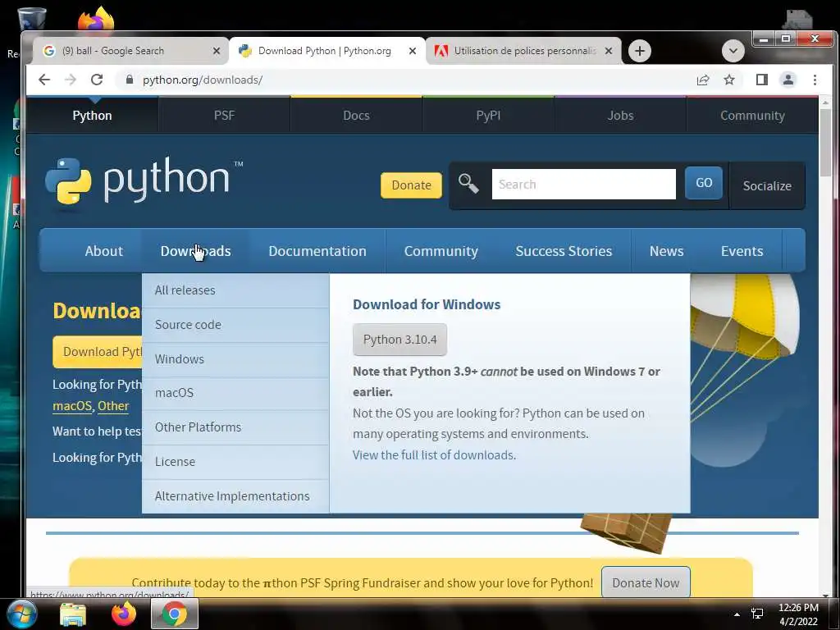Show hidden tray icons arrow
This screenshot has height=630, width=840.
(737, 614)
